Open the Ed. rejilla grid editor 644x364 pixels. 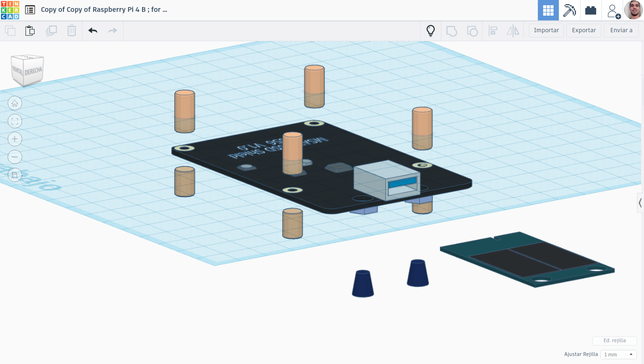(615, 341)
